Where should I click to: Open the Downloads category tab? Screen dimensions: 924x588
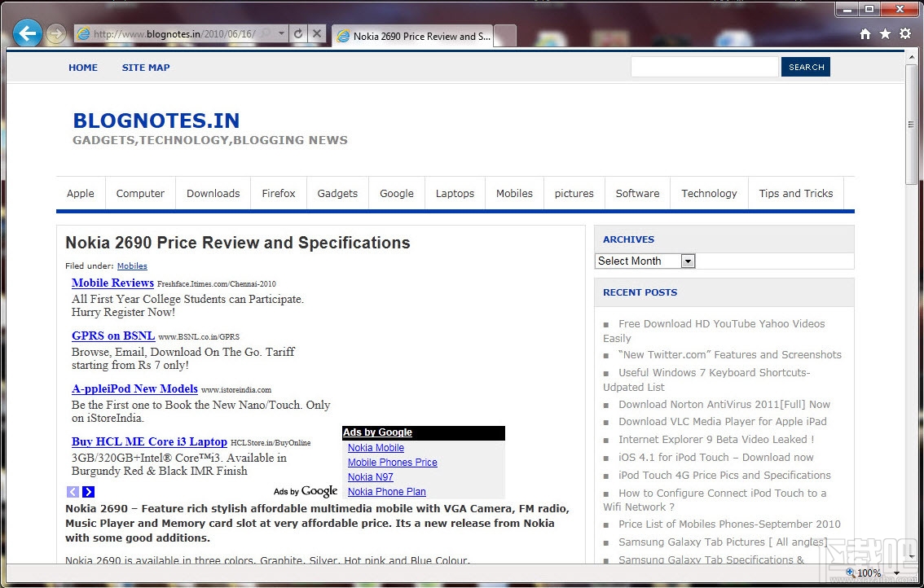coord(213,193)
